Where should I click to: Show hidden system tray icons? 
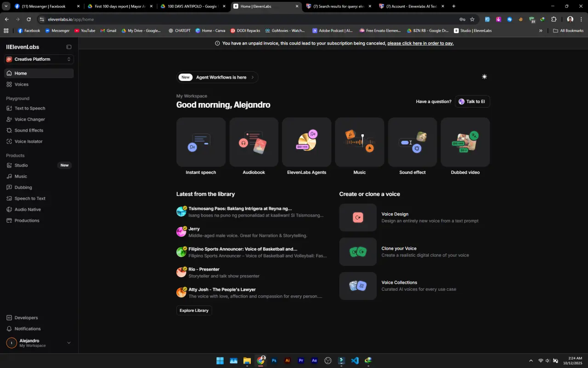pyautogui.click(x=531, y=361)
